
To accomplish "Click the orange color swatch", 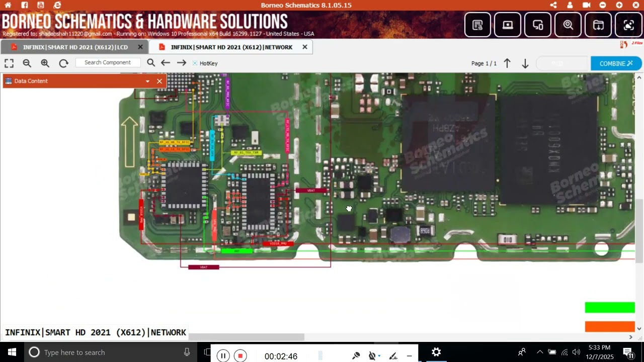I will [x=610, y=327].
